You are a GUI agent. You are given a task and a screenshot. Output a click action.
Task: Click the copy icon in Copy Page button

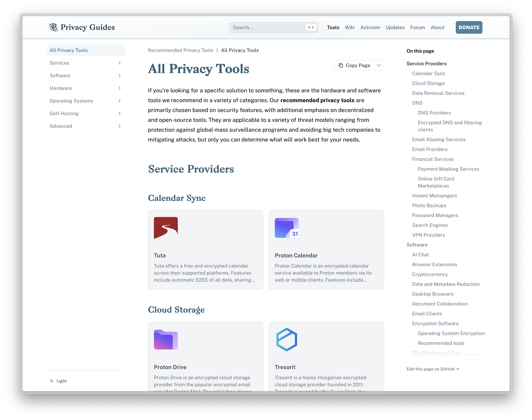point(341,65)
